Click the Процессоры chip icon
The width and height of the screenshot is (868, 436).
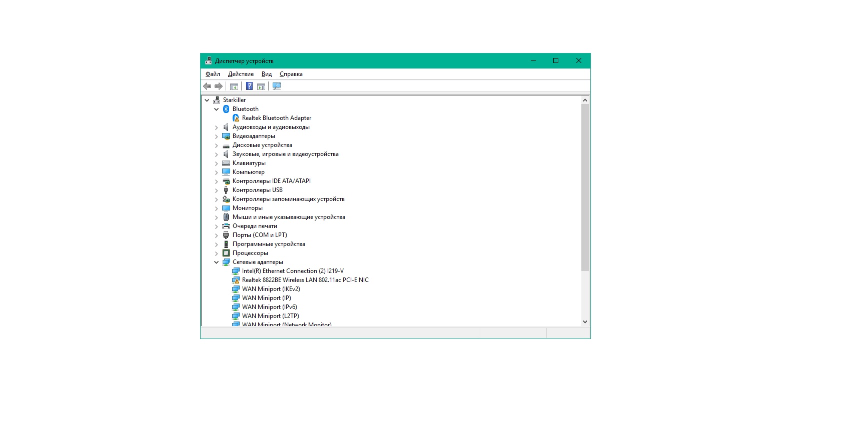(x=226, y=253)
